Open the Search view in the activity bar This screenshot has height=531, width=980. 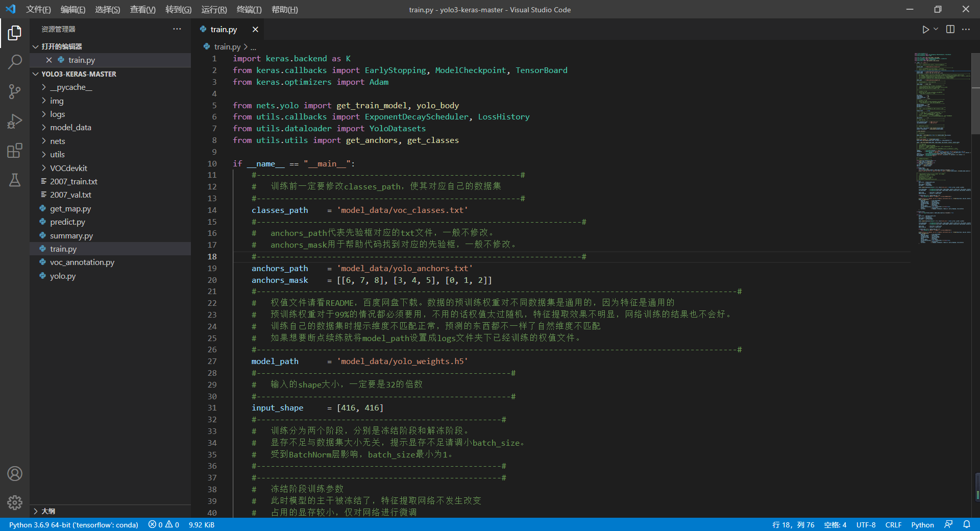(x=15, y=62)
